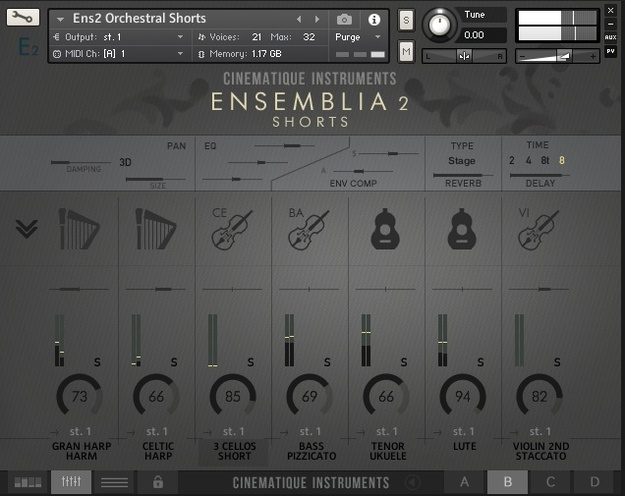Solo the Bass Pizzicato channel
The width and height of the screenshot is (625, 496).
click(x=327, y=362)
